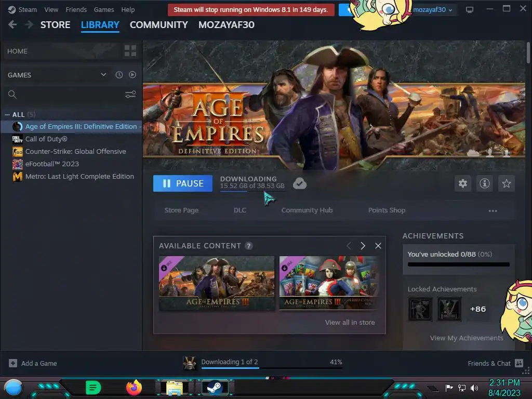Click game download progress under DOWNLOADING
This screenshot has height=399, width=532.
click(x=253, y=191)
